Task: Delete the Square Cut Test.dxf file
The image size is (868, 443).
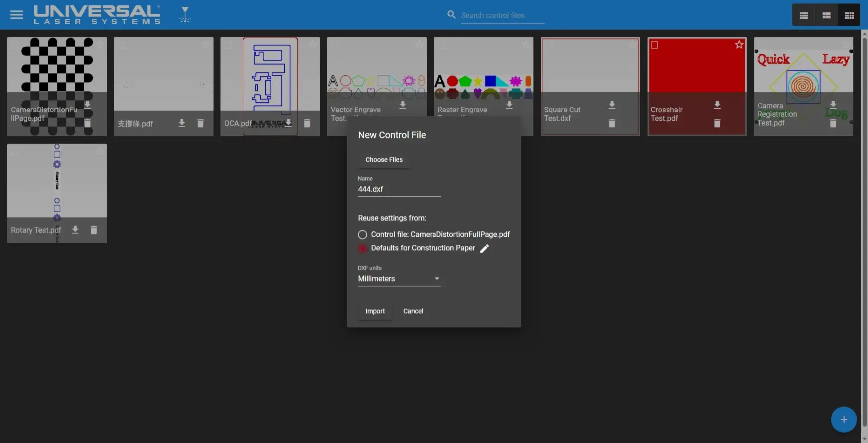Action: point(612,123)
